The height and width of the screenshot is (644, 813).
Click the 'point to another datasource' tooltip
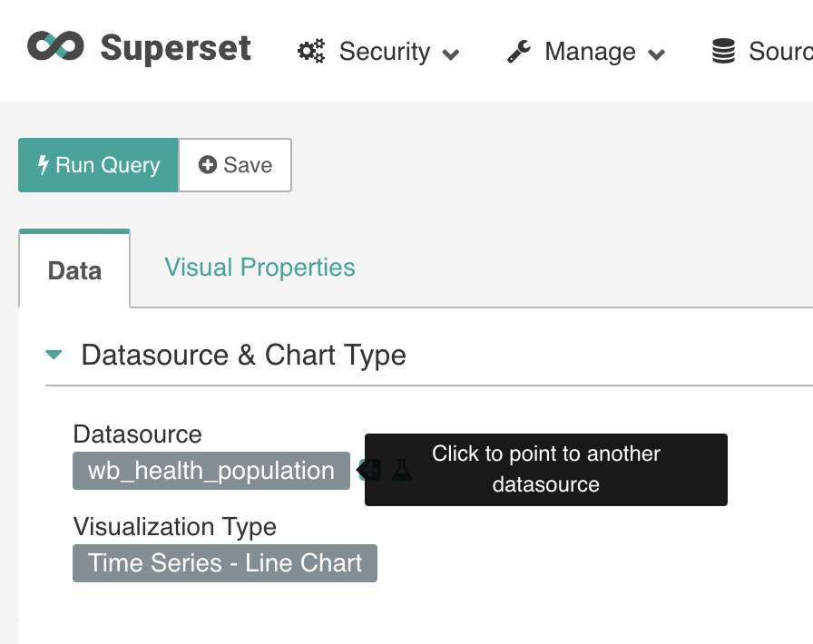(545, 469)
